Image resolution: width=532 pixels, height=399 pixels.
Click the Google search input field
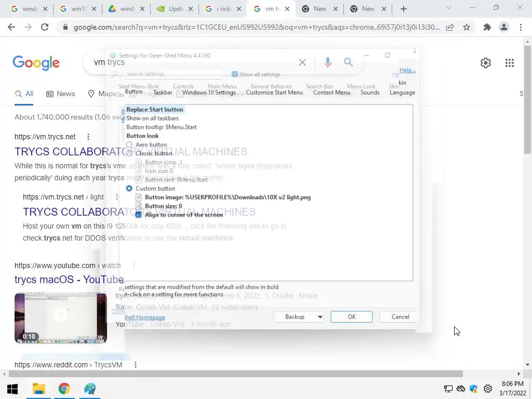pos(193,62)
